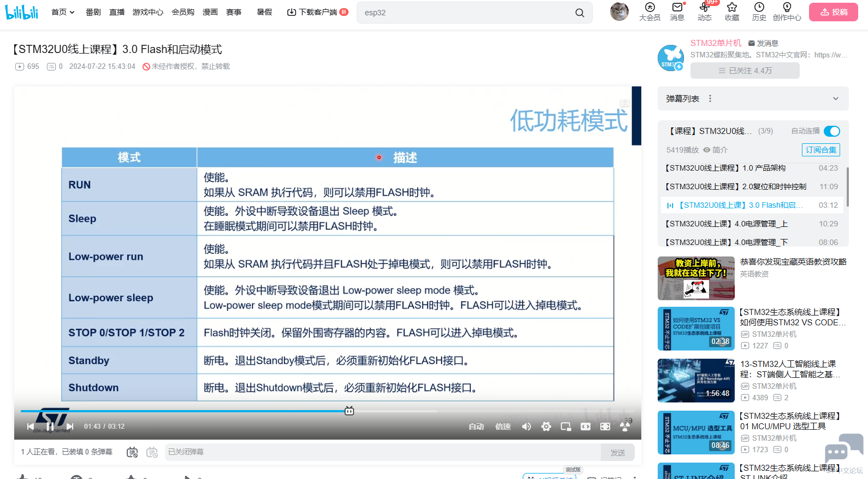868x479 pixels.
Task: Open the bilibili home logo
Action: [22, 12]
